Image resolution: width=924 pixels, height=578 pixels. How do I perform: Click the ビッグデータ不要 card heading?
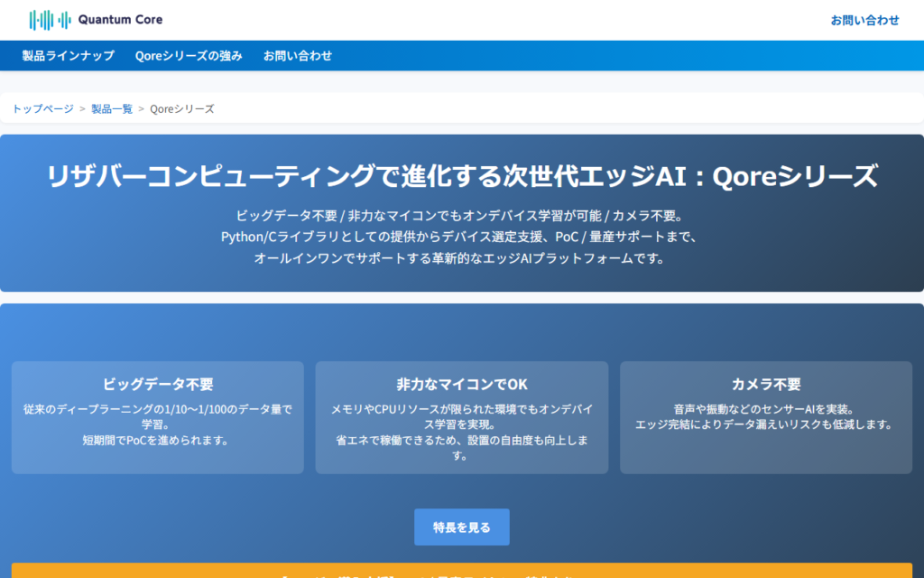pyautogui.click(x=158, y=384)
